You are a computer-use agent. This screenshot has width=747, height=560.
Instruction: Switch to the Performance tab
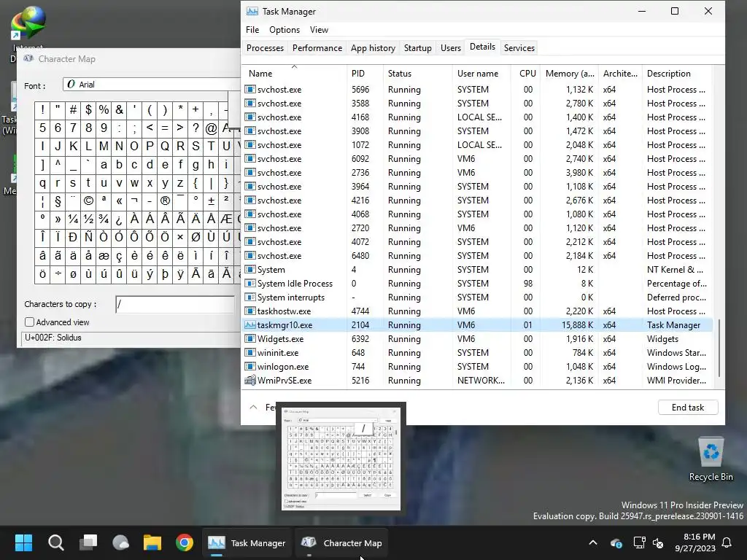[x=317, y=47]
